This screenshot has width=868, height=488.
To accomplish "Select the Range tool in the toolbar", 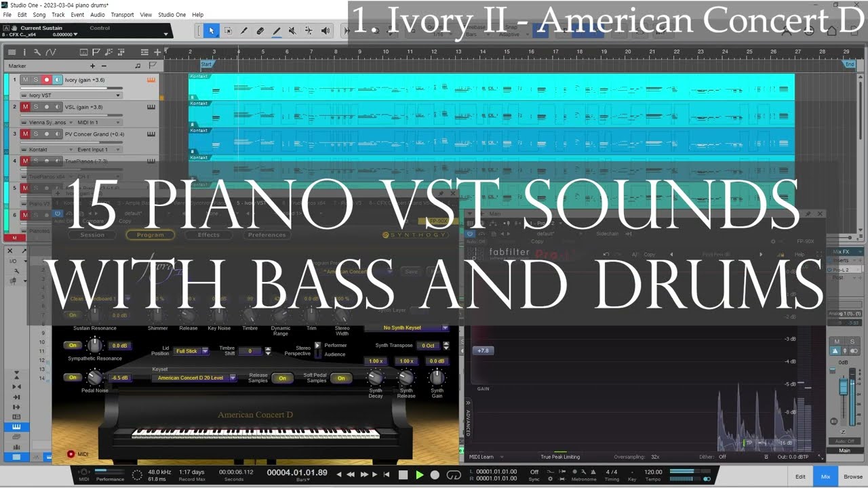I will tap(228, 30).
